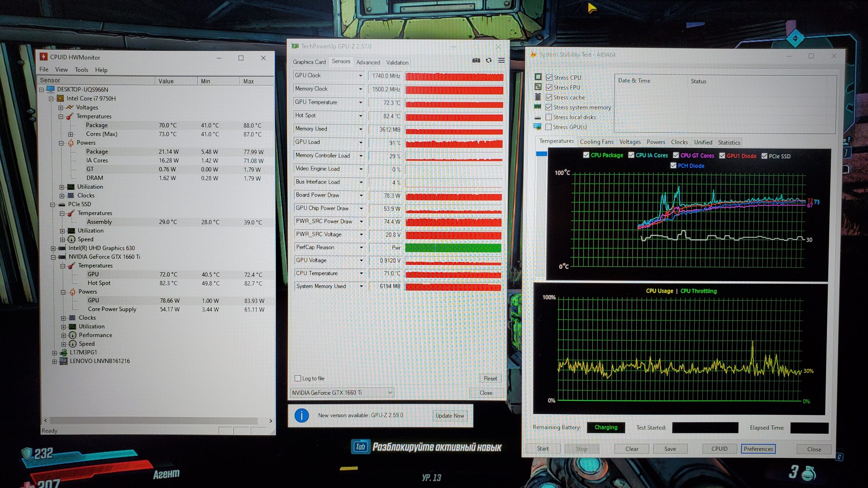
Task: Open the GPU Temperature sensor dropdown arrow
Action: click(x=360, y=102)
